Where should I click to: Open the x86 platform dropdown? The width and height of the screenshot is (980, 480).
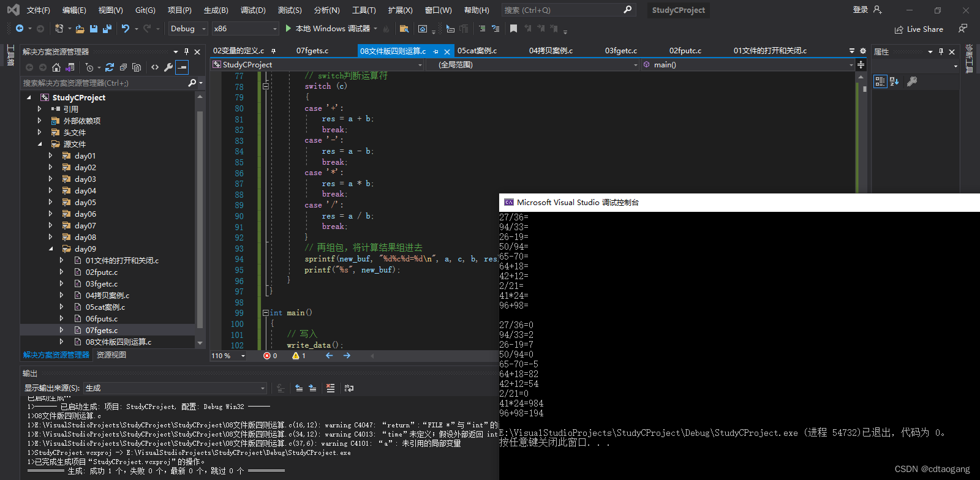point(245,29)
